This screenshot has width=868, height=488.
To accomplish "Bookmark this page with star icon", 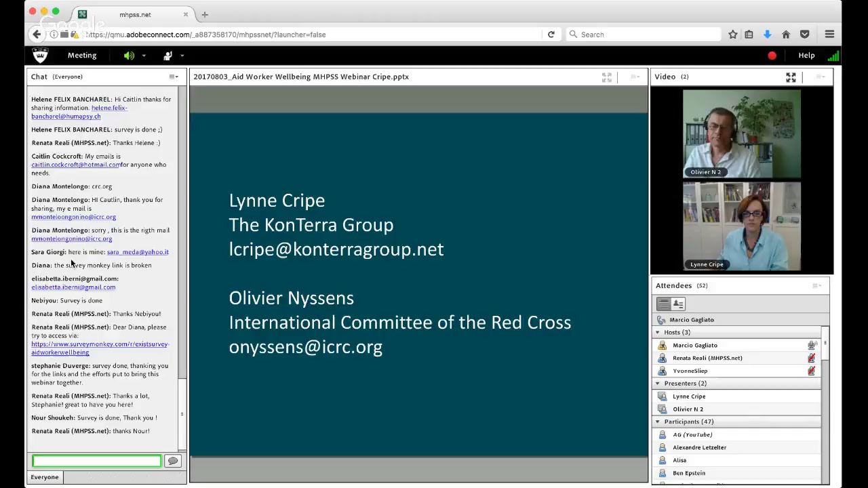I will click(733, 35).
